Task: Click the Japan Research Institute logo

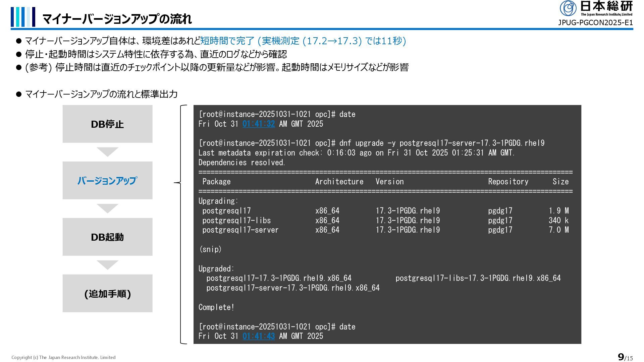Action: click(x=596, y=8)
